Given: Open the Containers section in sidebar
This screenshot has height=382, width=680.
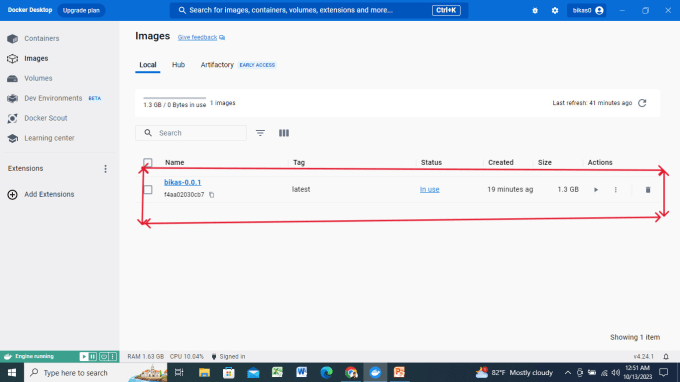Looking at the screenshot, I should pyautogui.click(x=42, y=39).
